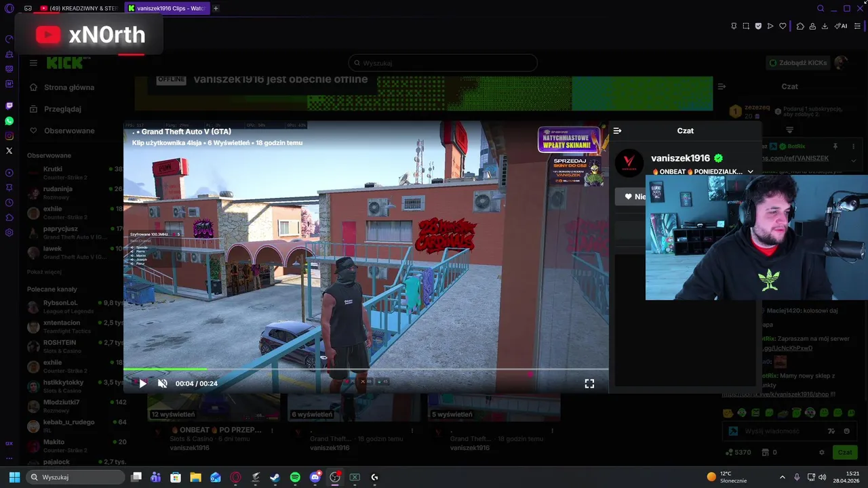Switch to vaniszek1916 Clips tab
The height and width of the screenshot is (488, 868).
pos(167,9)
